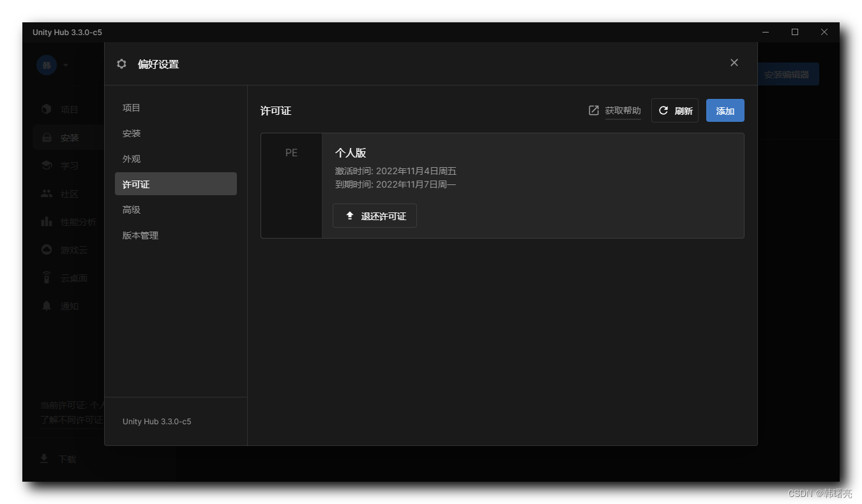Click the 云桌面 icon in Hub sidebar
862x504 pixels.
point(47,278)
